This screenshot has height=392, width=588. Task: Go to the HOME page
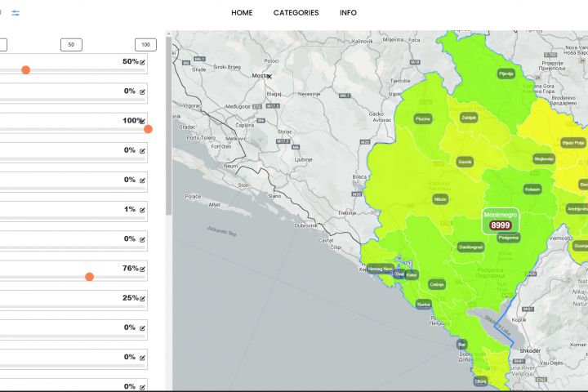(242, 13)
